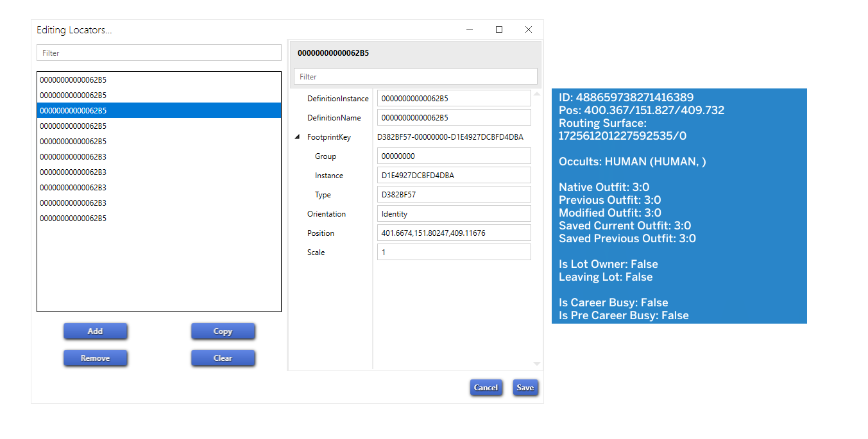Focus the properties Filter field
868x439 pixels.
[x=415, y=77]
